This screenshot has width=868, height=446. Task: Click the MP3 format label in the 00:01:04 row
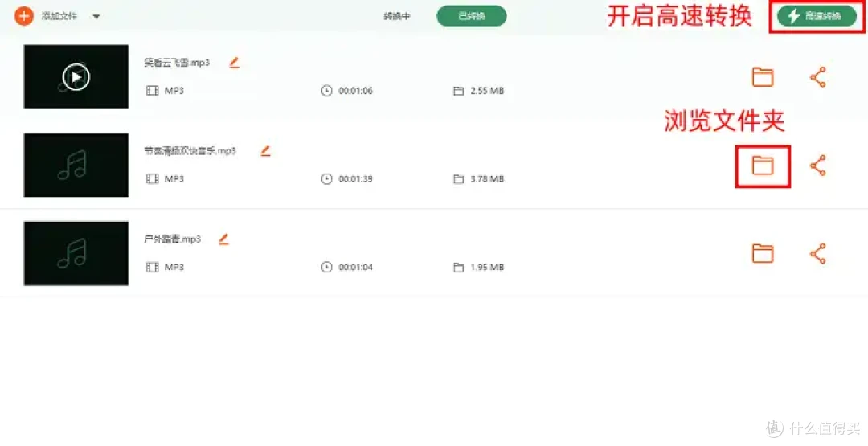click(x=174, y=267)
